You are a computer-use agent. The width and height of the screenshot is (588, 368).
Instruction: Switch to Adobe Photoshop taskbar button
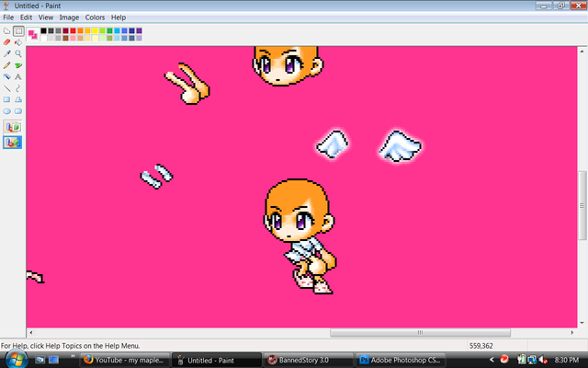point(401,360)
